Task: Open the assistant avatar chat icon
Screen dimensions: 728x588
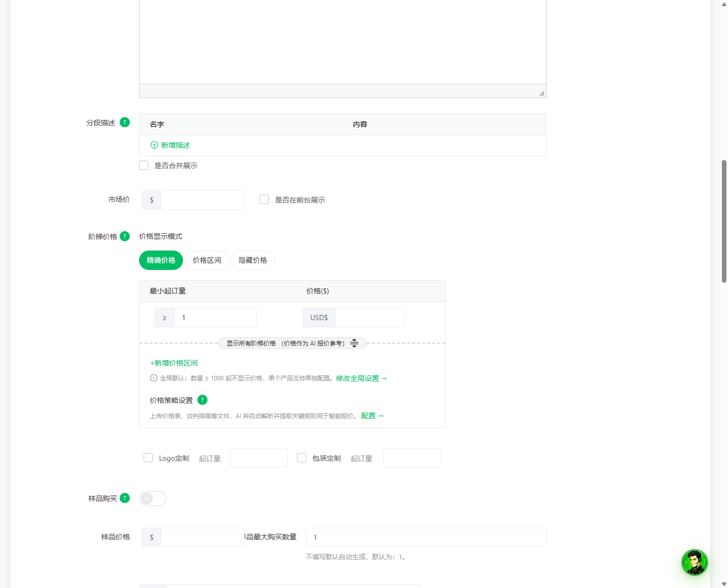Action: 695,562
